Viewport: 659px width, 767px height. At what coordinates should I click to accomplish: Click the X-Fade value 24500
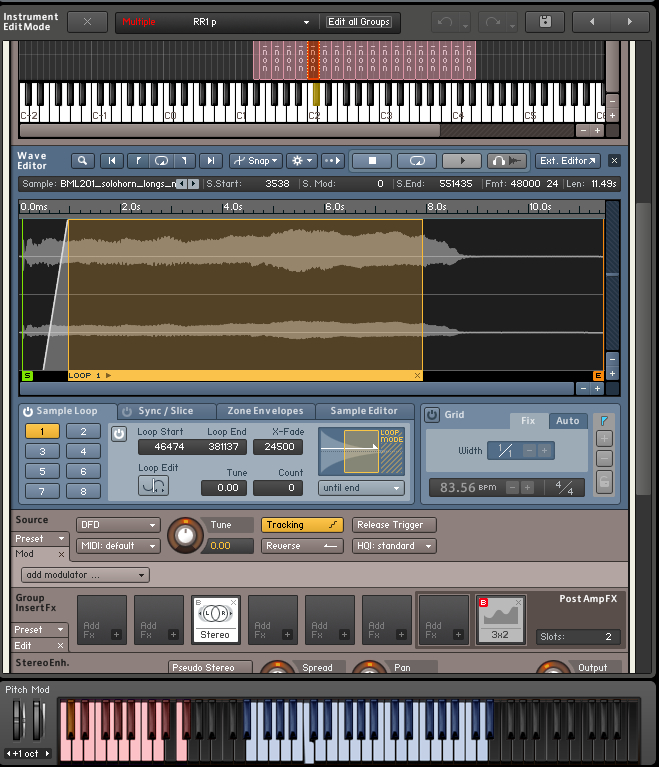click(x=279, y=447)
